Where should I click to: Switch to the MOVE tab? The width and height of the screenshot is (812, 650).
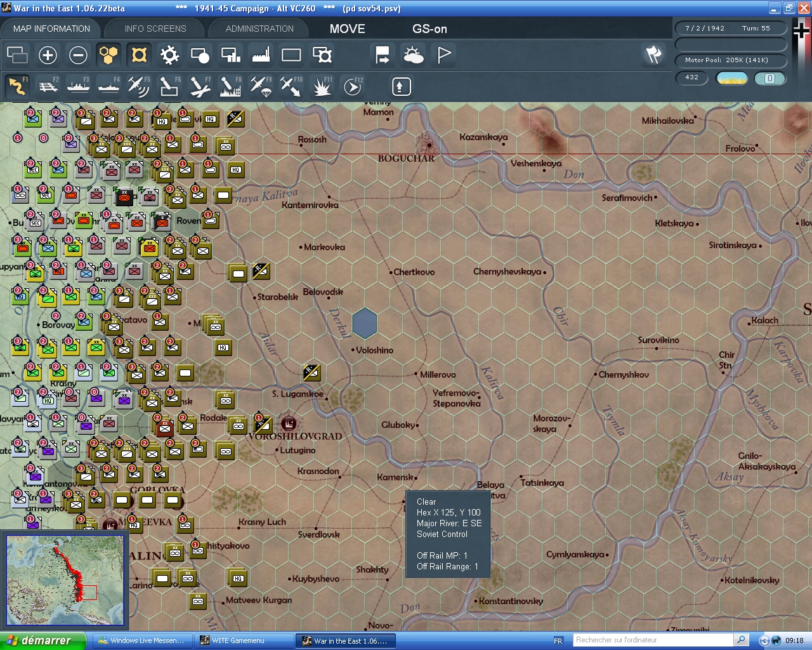(347, 29)
